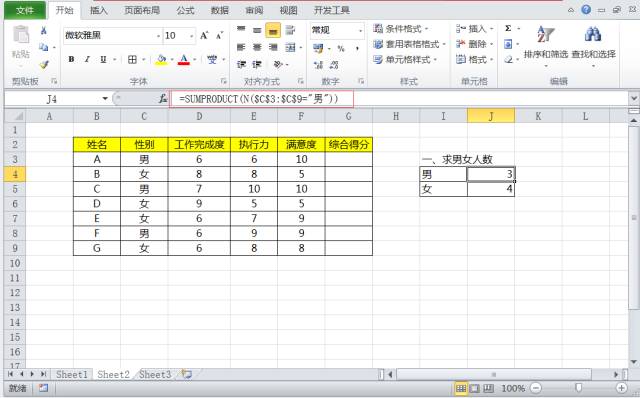The height and width of the screenshot is (398, 640).
Task: Click the 插入 insert cells button
Action: point(475,29)
